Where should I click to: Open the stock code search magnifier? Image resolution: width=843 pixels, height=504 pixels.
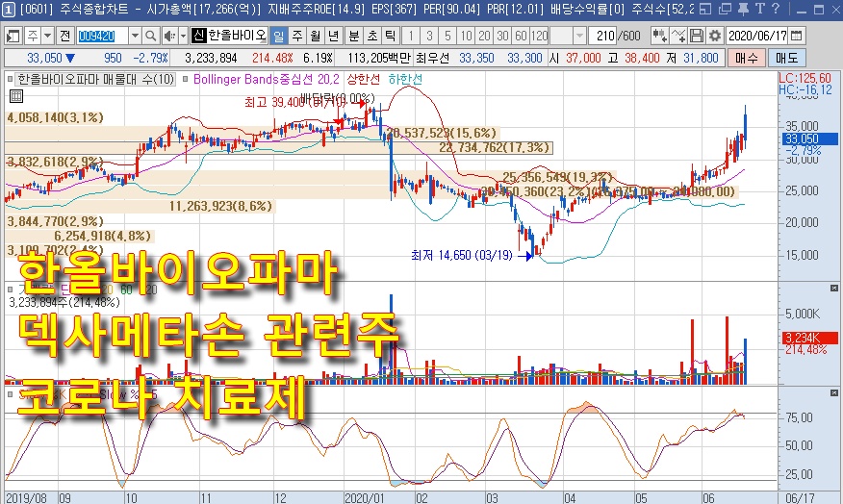point(150,36)
